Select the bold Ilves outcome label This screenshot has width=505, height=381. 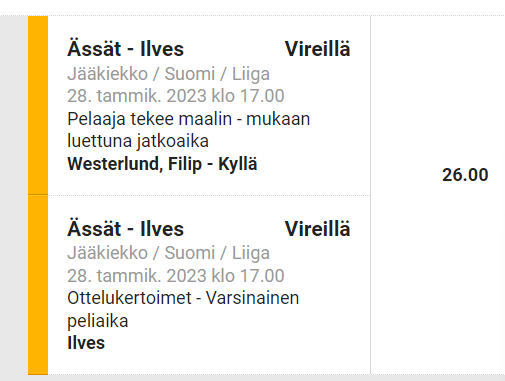pos(86,343)
